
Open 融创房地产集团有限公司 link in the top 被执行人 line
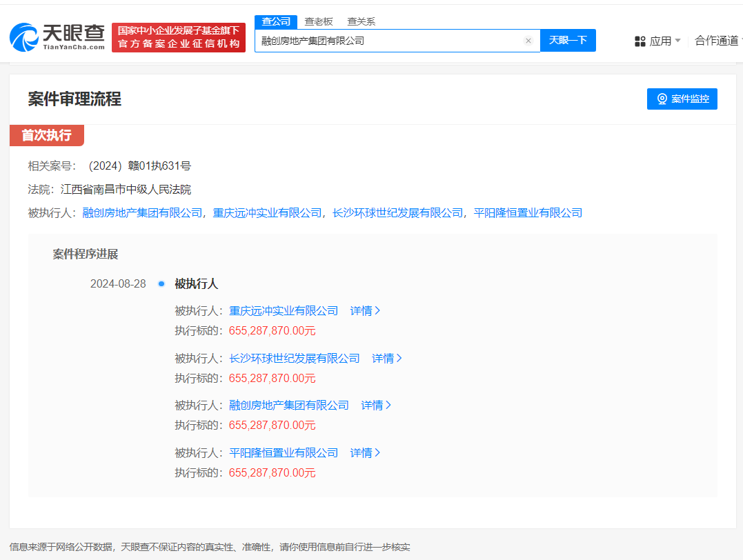[142, 213]
